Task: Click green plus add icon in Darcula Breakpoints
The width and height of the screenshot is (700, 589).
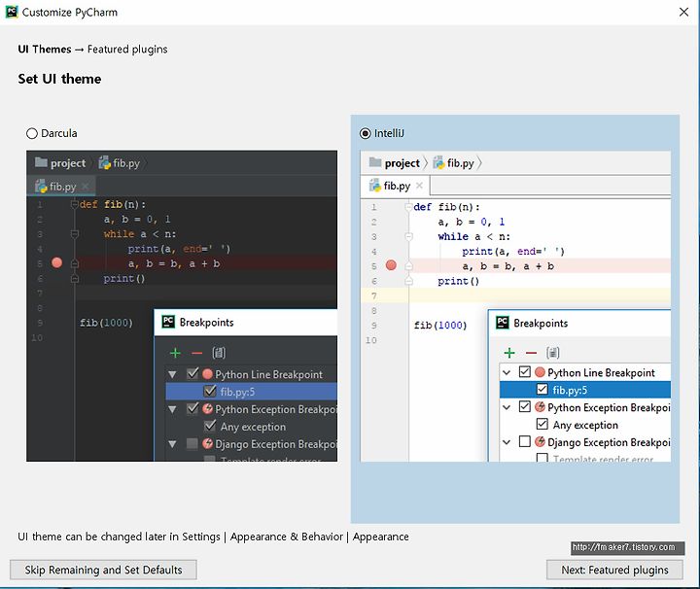Action: [175, 353]
